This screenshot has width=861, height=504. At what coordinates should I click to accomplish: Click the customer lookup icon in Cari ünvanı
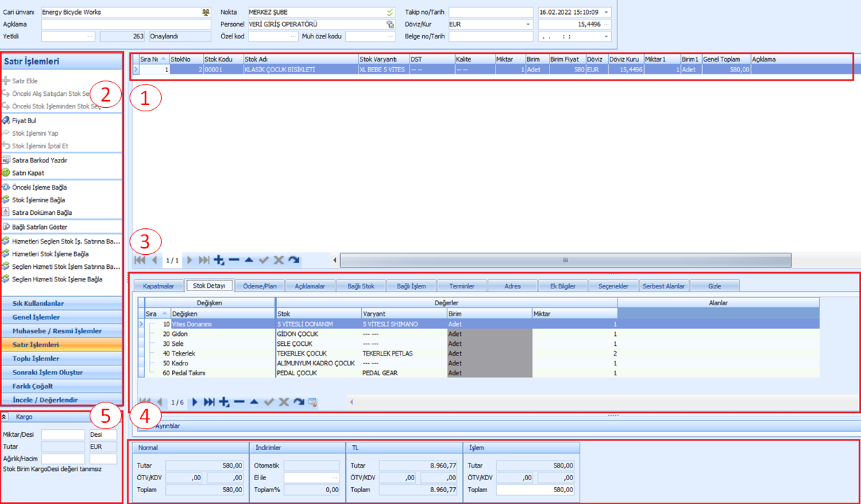(x=205, y=13)
